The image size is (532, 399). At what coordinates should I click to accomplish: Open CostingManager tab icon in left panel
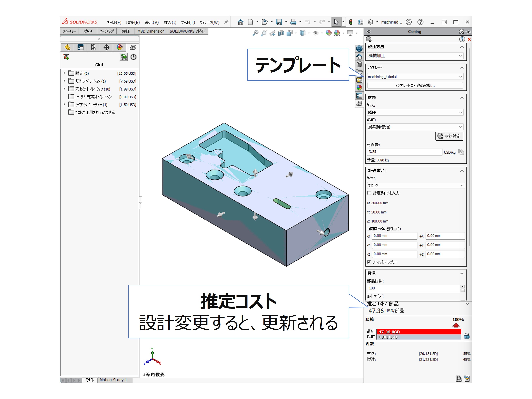tap(133, 47)
